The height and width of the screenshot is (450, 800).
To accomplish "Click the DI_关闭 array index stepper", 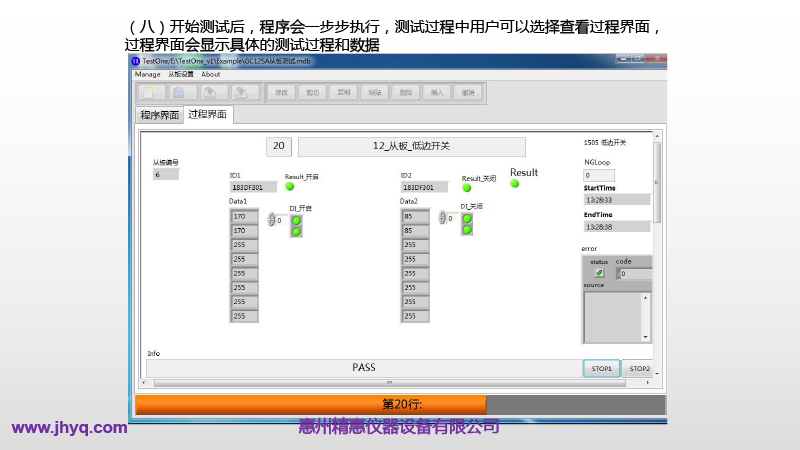I will point(442,218).
